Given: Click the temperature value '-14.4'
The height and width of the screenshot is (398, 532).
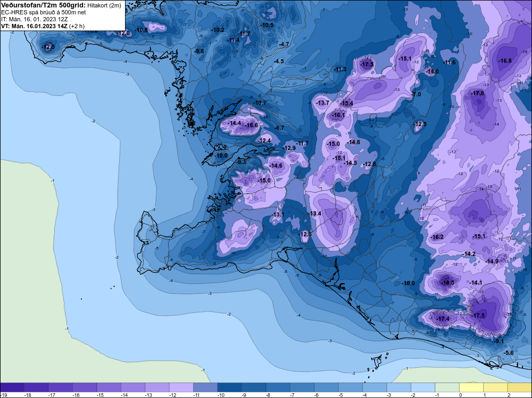Looking at the screenshot, I should tap(234, 123).
